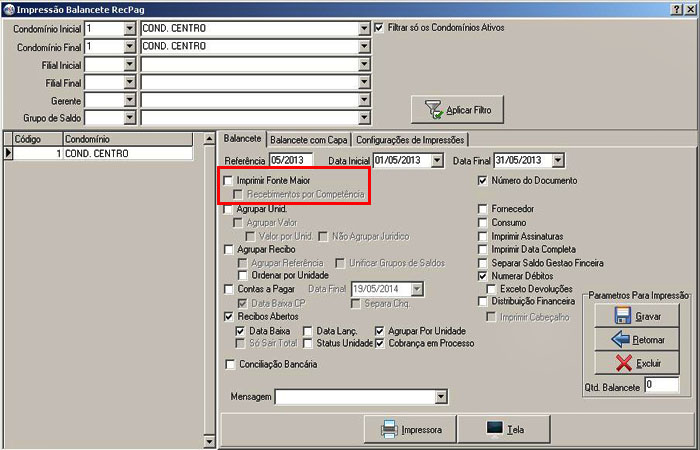Check the Agrupar Recibo option

tap(228, 249)
